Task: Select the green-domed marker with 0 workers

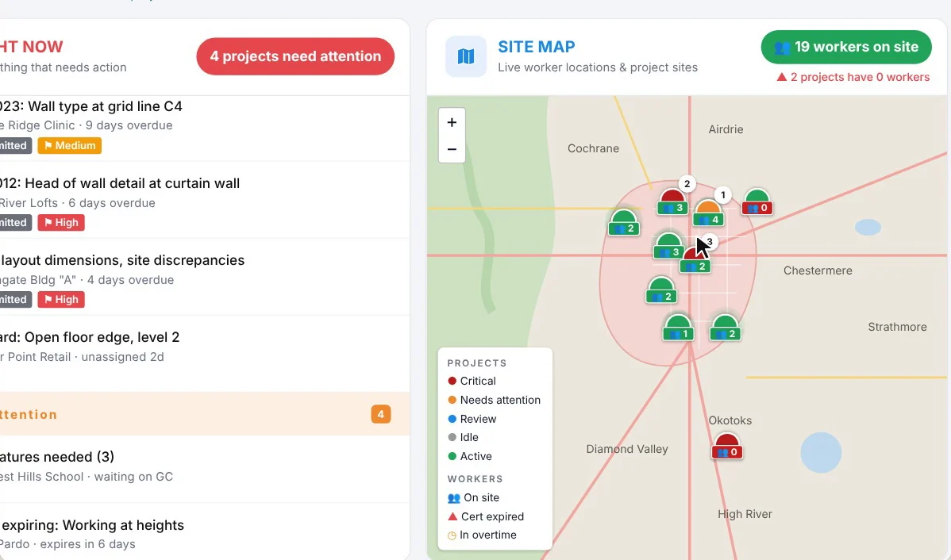Action: click(757, 201)
